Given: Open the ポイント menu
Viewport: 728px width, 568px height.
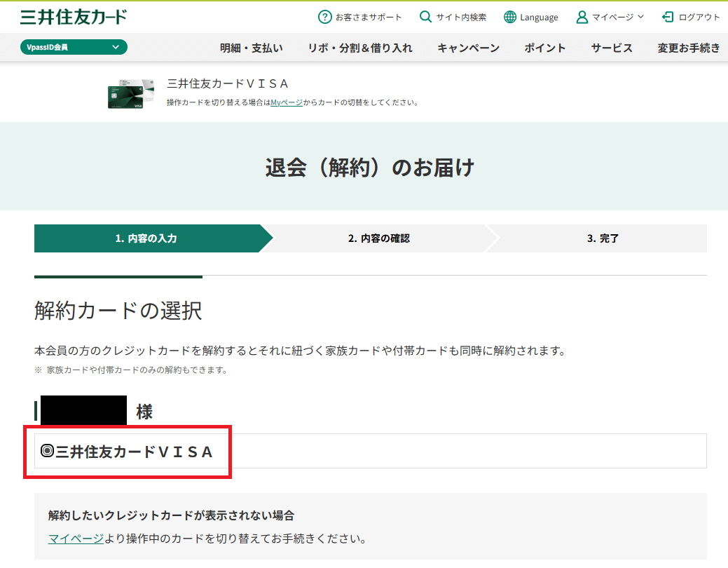Looking at the screenshot, I should click(x=544, y=48).
